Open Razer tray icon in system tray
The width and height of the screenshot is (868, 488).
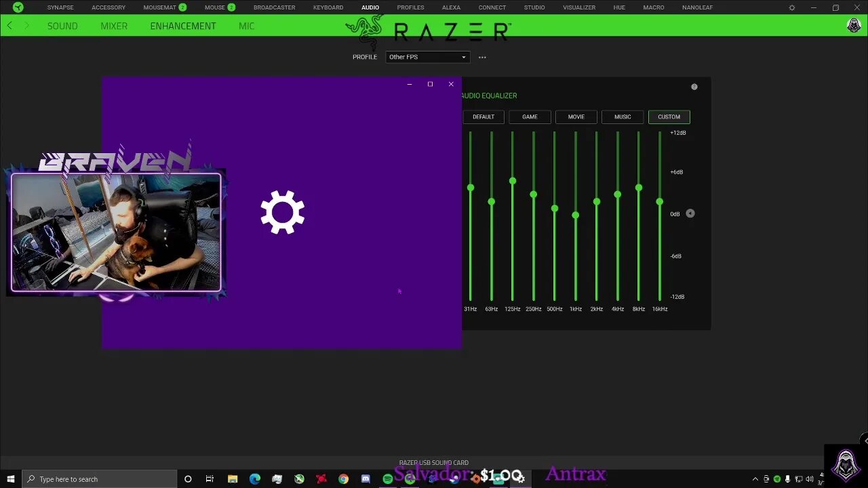pyautogui.click(x=777, y=479)
